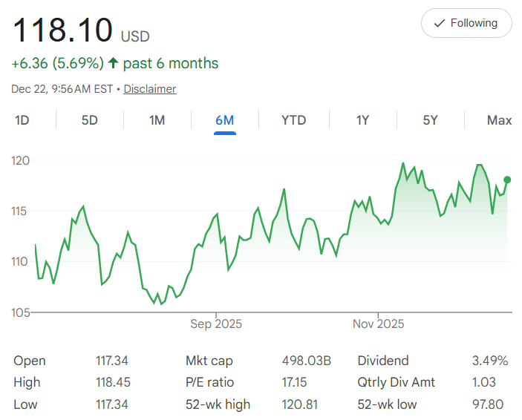Select the 1D time range tab

(x=22, y=120)
